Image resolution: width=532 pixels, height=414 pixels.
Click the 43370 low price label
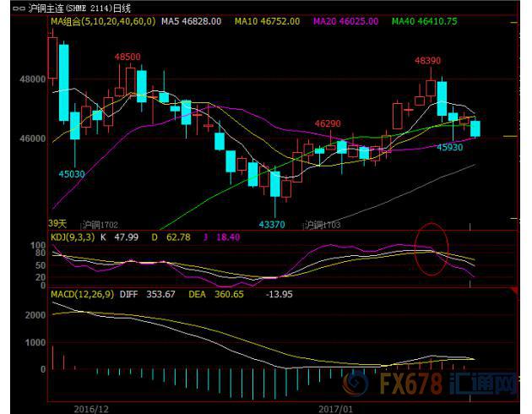click(272, 224)
